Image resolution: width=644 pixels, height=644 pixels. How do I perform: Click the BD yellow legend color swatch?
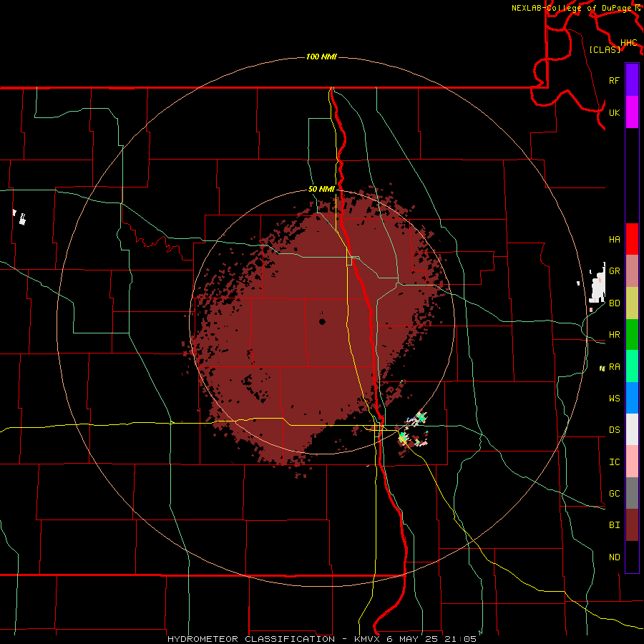[x=632, y=303]
